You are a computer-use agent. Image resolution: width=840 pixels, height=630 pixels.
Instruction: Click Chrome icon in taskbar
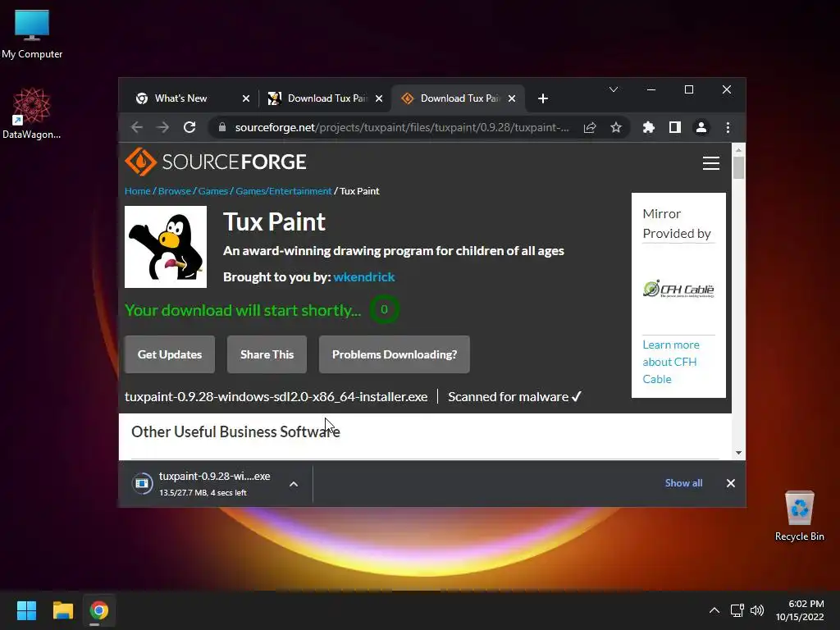pos(99,610)
